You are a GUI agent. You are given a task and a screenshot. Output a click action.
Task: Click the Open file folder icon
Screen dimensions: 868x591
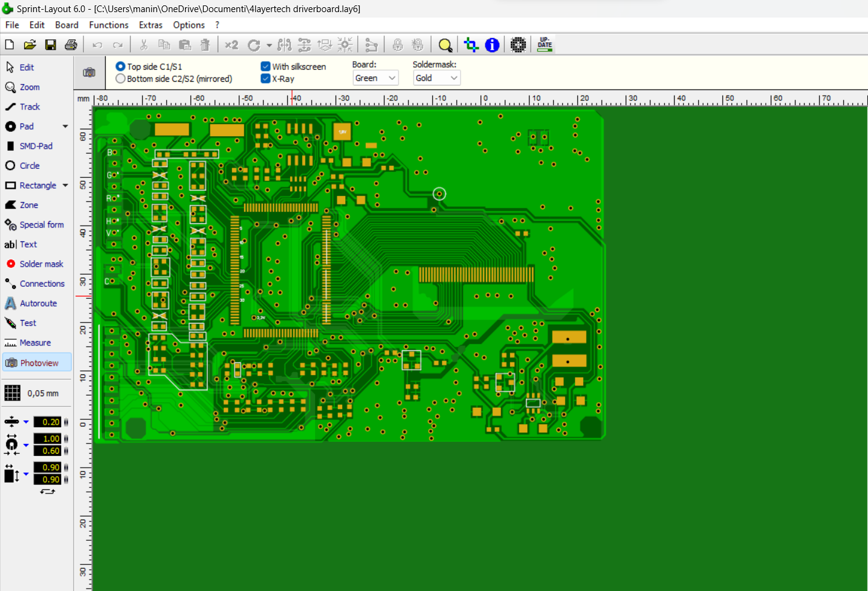tap(30, 45)
